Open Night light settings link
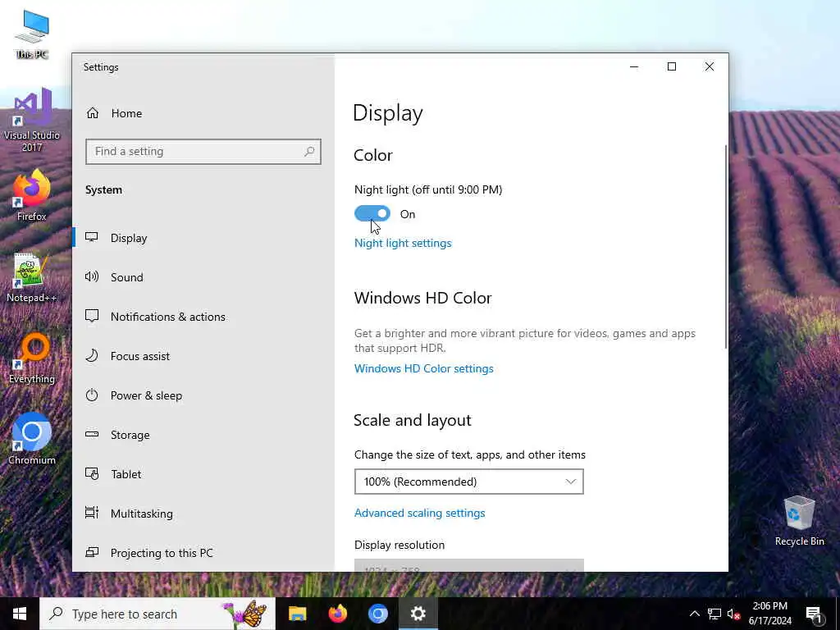Screen dimensions: 840x630 pos(403,243)
